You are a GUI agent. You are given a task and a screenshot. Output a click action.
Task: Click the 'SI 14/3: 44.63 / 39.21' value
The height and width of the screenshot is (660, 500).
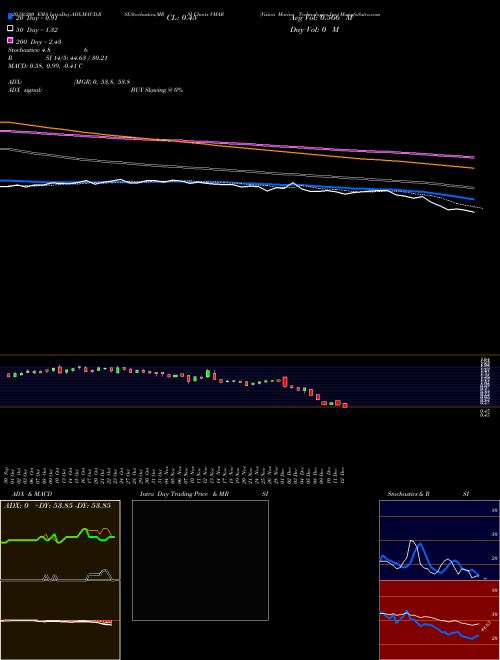pyautogui.click(x=77, y=58)
